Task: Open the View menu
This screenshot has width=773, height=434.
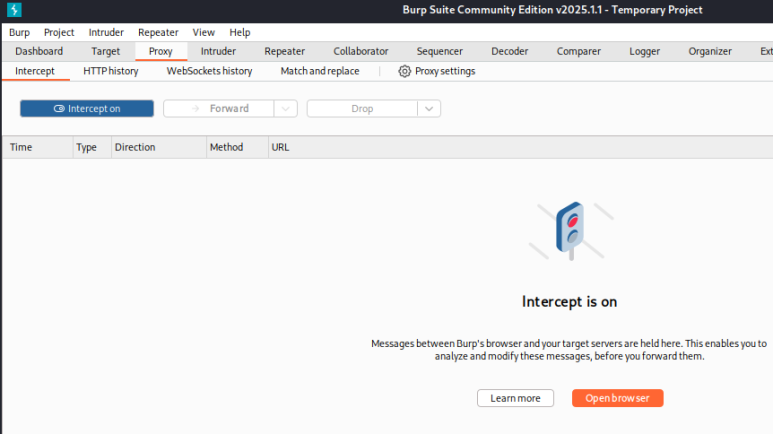Action: (204, 33)
